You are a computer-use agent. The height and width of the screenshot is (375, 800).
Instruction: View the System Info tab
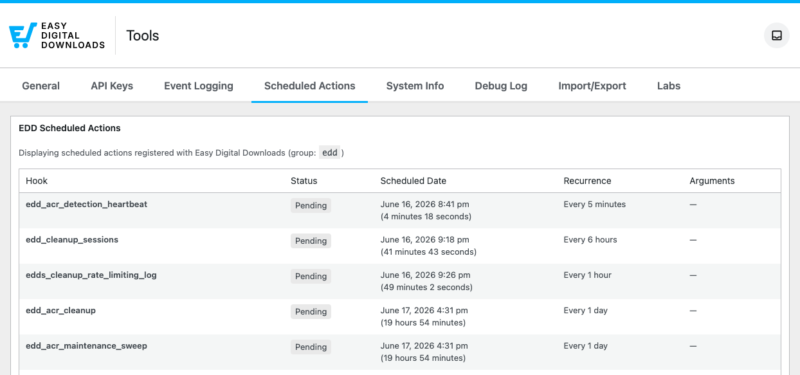click(415, 86)
